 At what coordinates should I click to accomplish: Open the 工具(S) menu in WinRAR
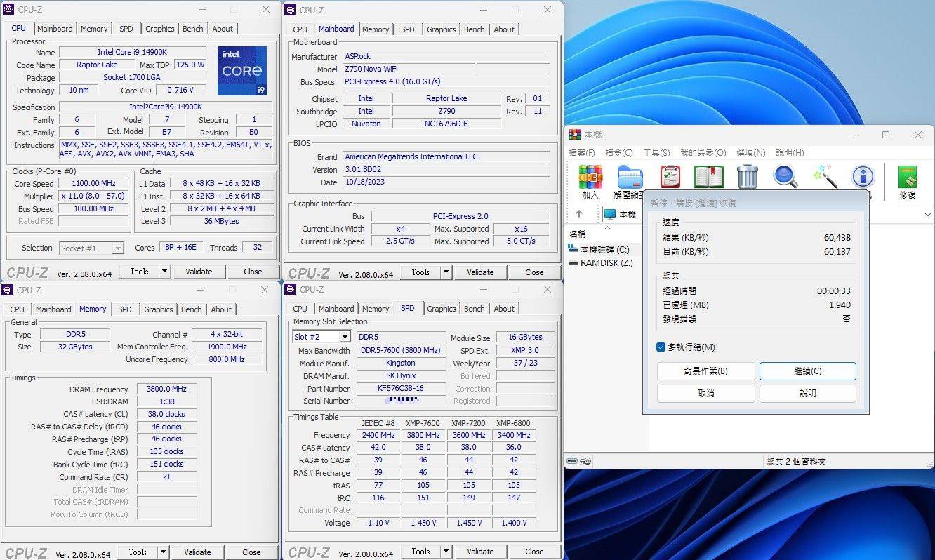tap(656, 152)
